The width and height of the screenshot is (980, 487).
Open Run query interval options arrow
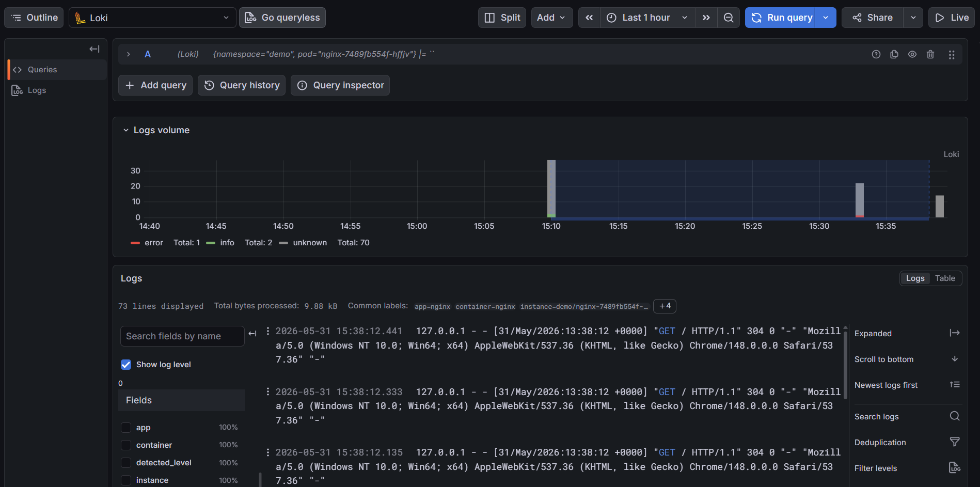click(x=826, y=18)
